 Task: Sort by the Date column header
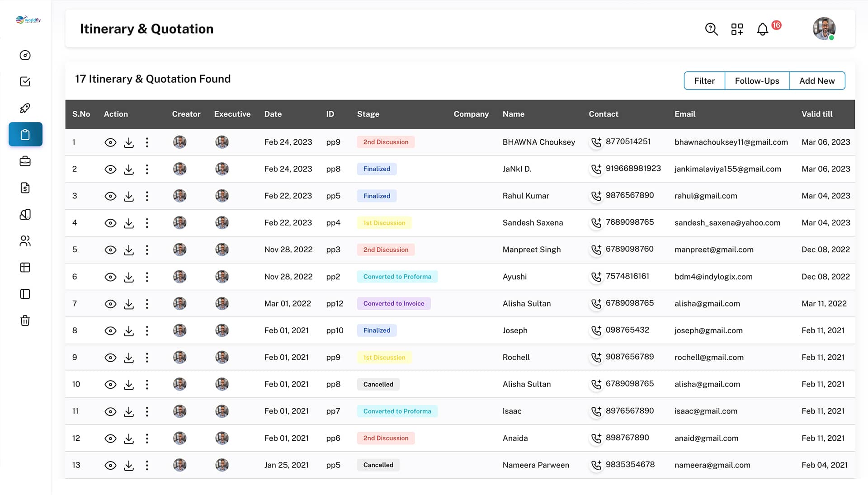(273, 114)
